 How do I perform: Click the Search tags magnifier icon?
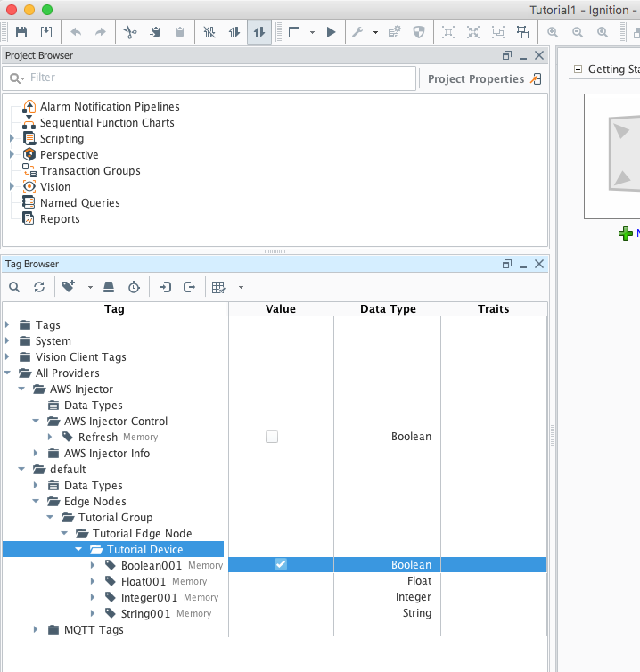[14, 287]
